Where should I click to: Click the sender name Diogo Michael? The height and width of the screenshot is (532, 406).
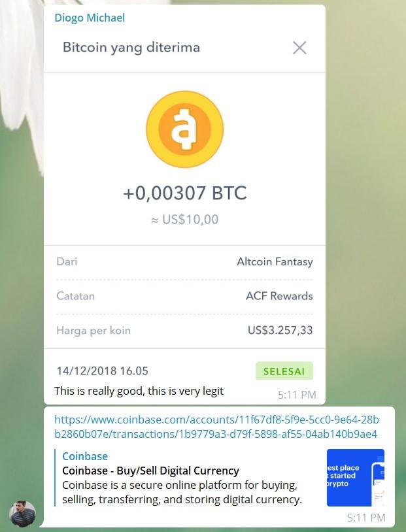click(x=90, y=18)
